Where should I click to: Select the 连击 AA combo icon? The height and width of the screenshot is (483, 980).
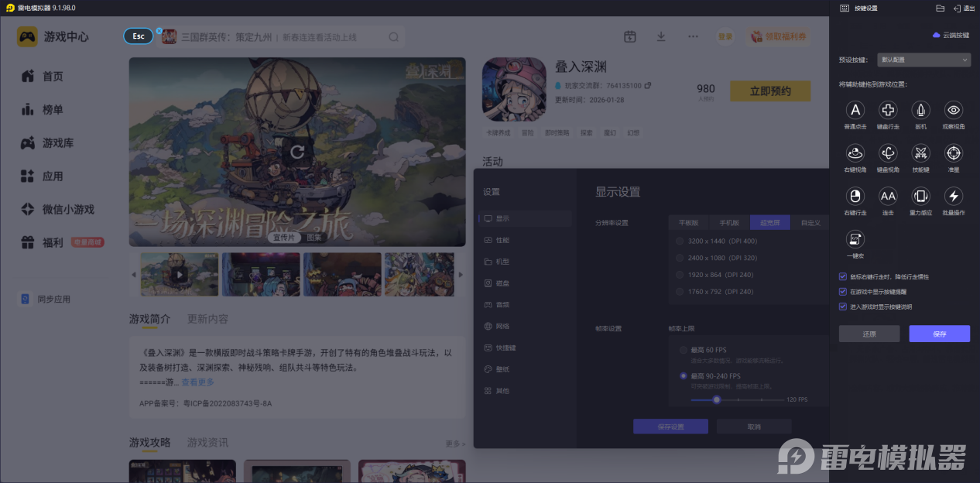pyautogui.click(x=889, y=196)
